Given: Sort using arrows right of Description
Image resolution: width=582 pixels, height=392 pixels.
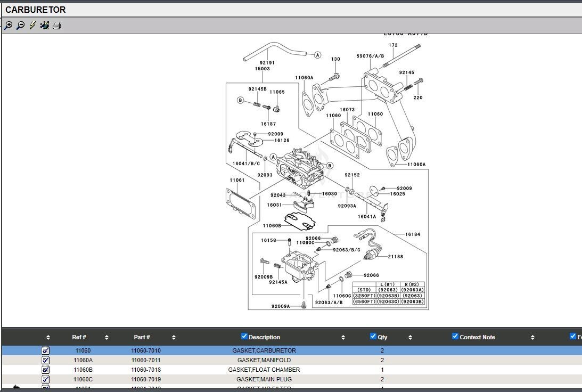Looking at the screenshot, I should click(343, 338).
